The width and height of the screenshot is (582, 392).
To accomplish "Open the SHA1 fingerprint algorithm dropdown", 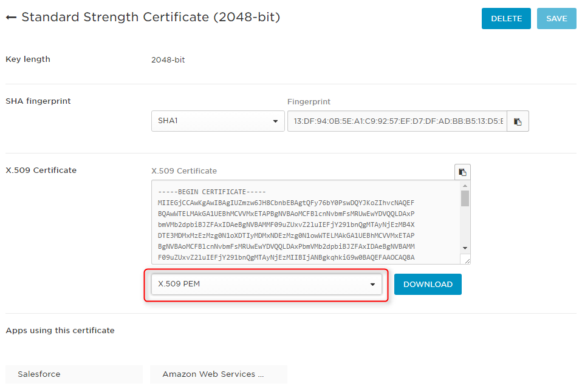I will coord(218,121).
